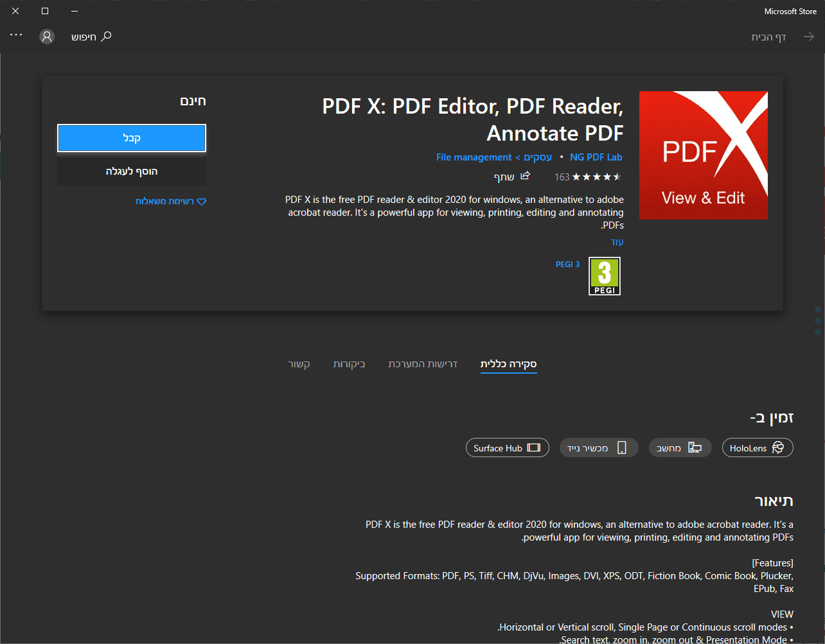This screenshot has width=825, height=644.
Task: Click the חינם (free) price label
Action: point(193,101)
